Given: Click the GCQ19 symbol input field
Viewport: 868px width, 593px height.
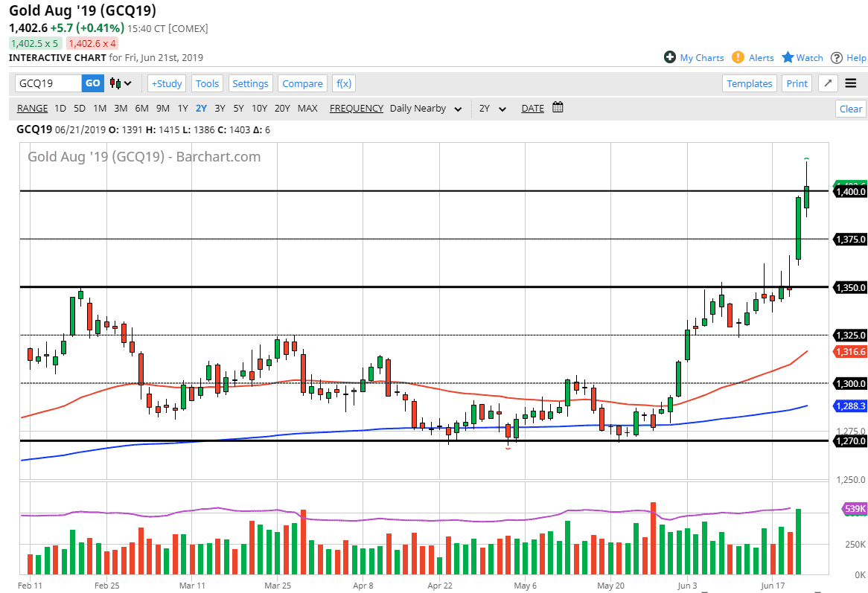Looking at the screenshot, I should [48, 83].
